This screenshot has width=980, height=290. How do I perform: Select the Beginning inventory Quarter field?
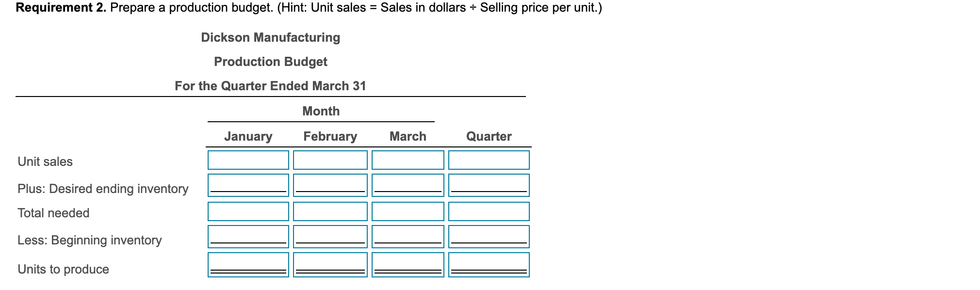[489, 238]
